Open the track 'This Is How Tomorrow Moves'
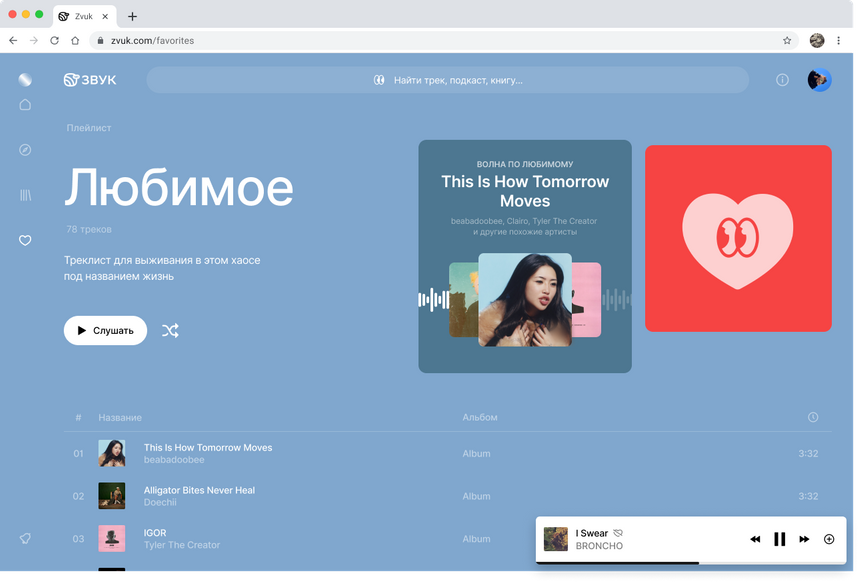 pos(208,447)
